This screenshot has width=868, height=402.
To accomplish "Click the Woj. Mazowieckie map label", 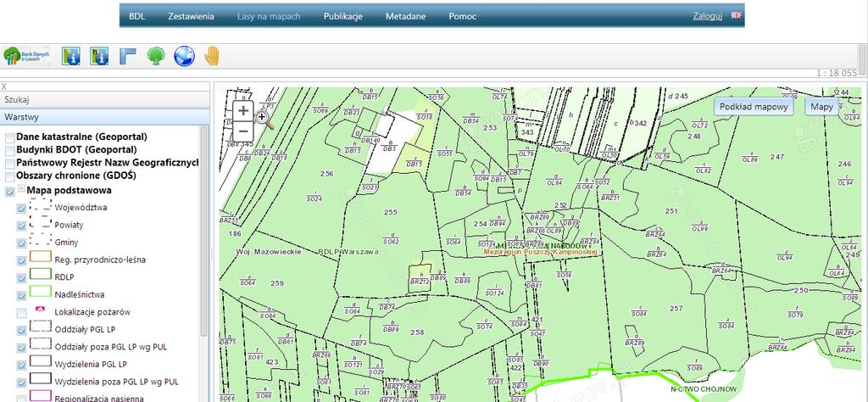I will coord(269,251).
